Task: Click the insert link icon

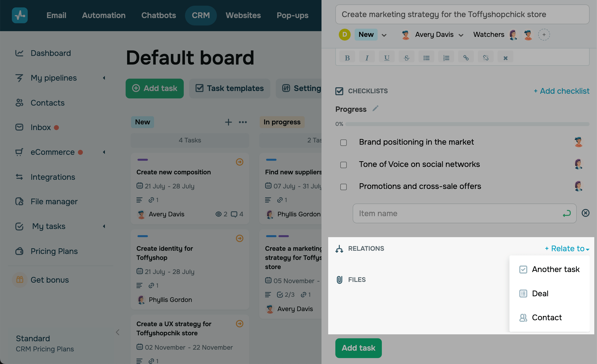Action: point(466,58)
